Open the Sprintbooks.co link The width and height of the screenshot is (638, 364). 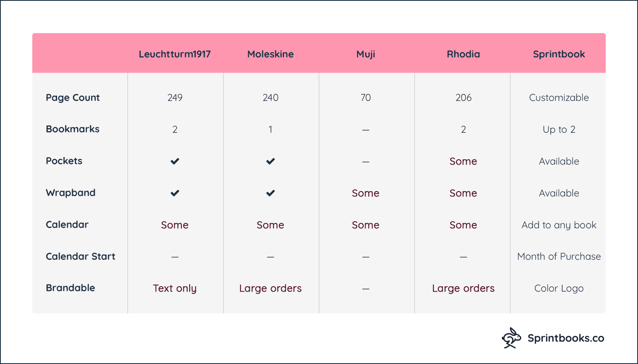(x=566, y=338)
